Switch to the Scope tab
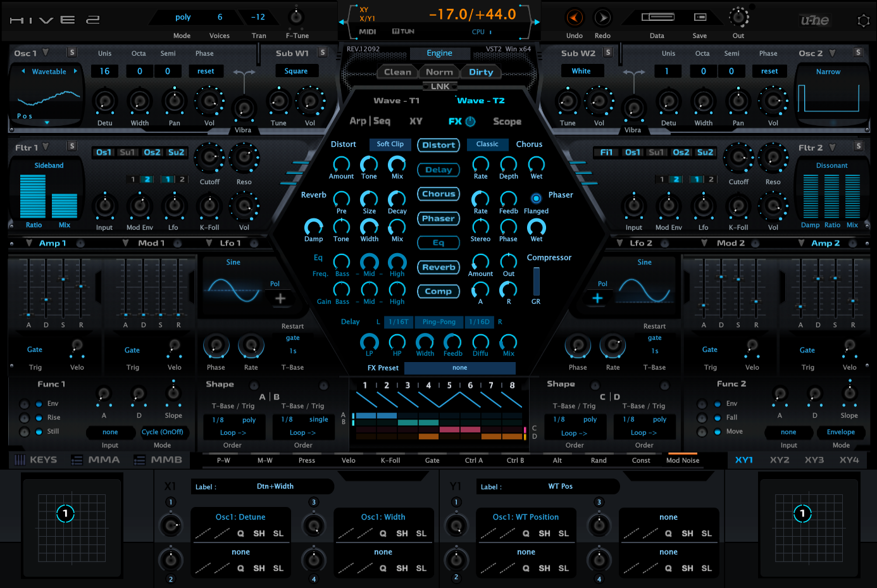Image resolution: width=877 pixels, height=588 pixels. [507, 122]
